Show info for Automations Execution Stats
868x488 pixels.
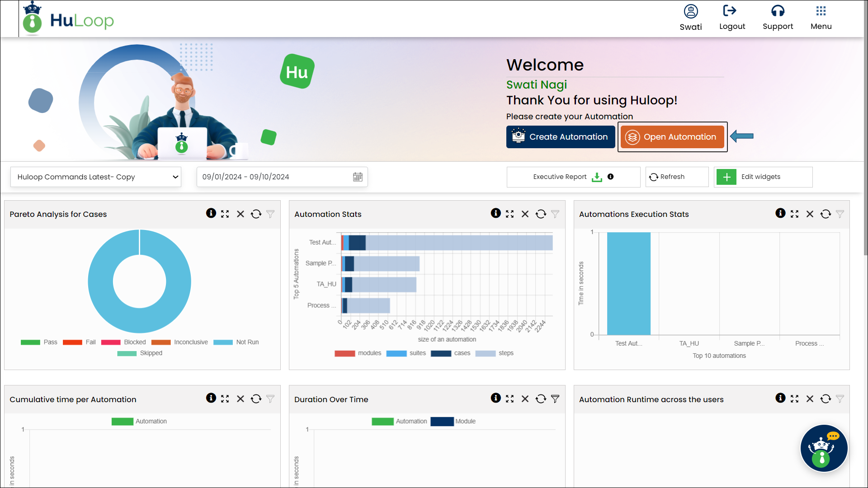point(780,213)
